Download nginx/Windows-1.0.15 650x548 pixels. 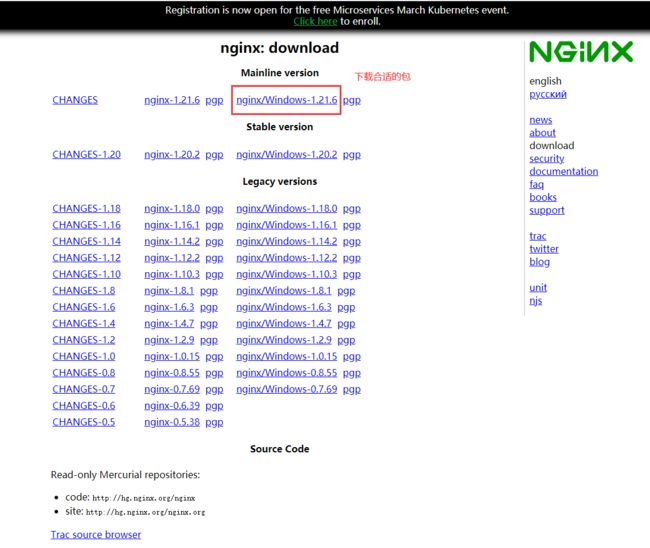click(286, 356)
